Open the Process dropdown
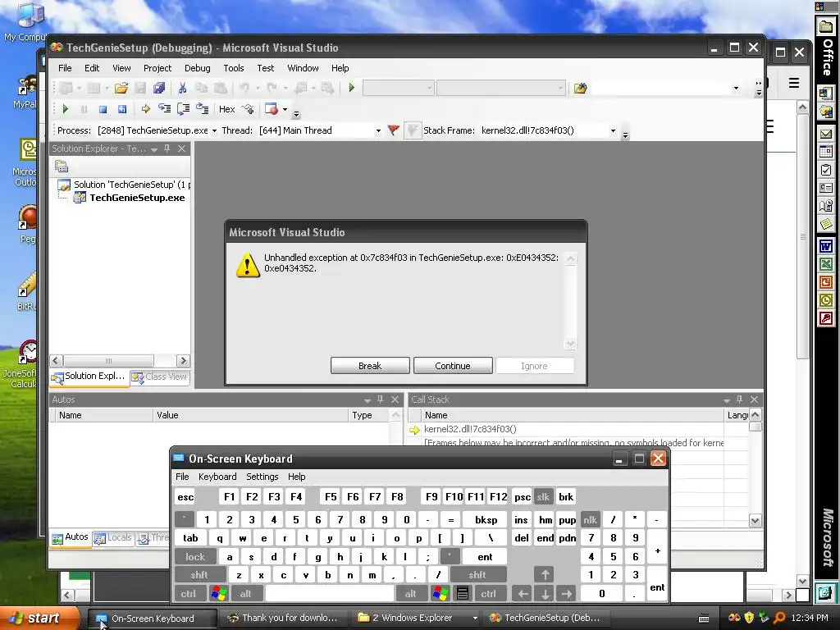This screenshot has width=840, height=630. 214,130
